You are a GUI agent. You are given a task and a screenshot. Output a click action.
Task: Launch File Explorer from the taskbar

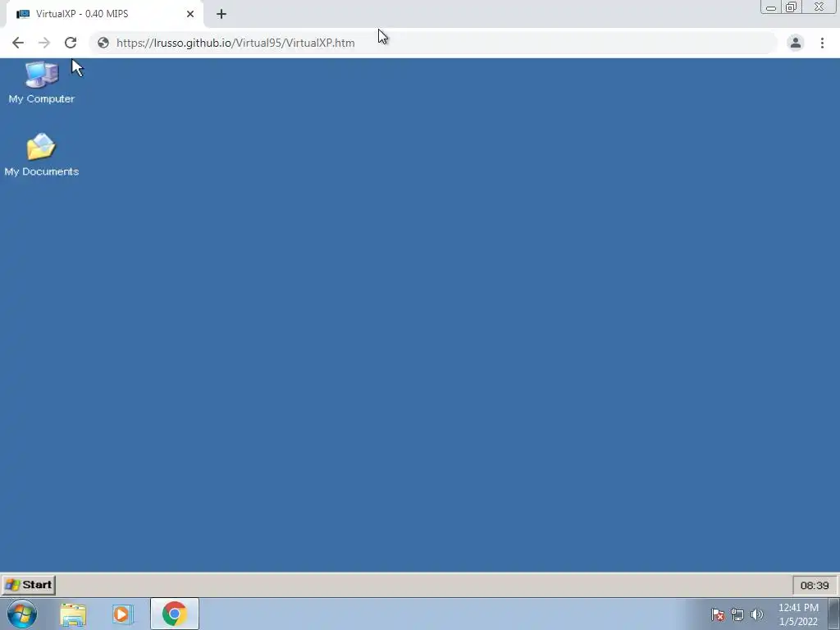point(73,614)
